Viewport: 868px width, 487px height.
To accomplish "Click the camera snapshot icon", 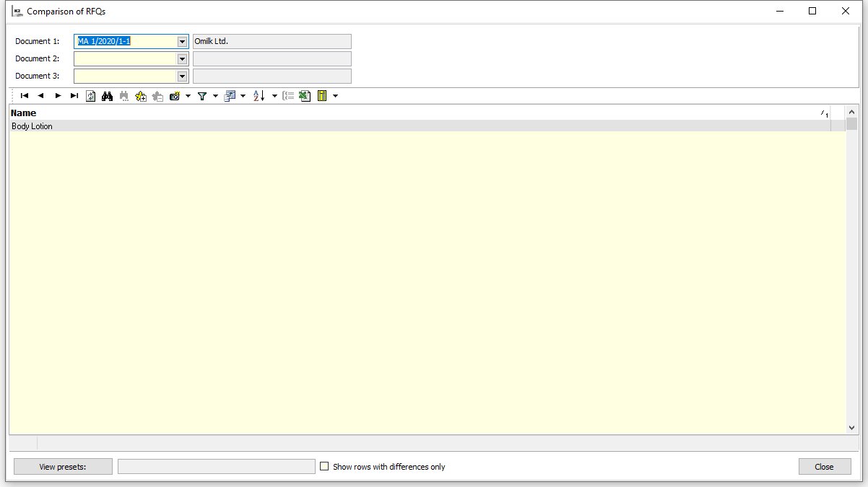I will point(175,96).
